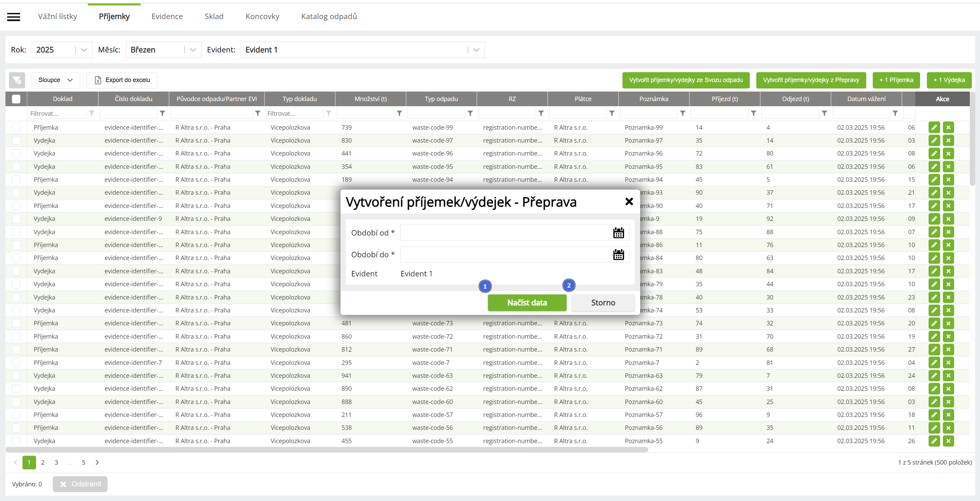Viewport: 980px width, 501px height.
Task: Open filter options for Datum vážení column
Action: click(895, 113)
